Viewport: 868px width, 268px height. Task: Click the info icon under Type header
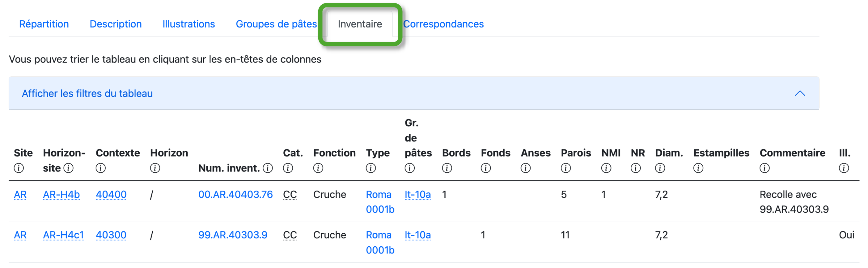click(370, 168)
